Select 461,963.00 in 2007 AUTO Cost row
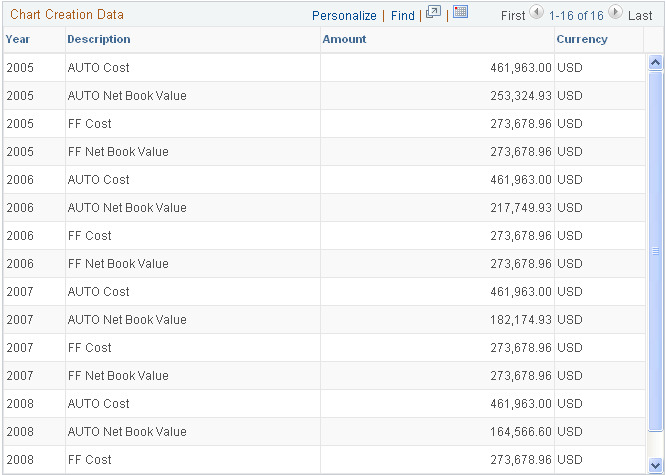This screenshot has height=475, width=666. click(521, 292)
